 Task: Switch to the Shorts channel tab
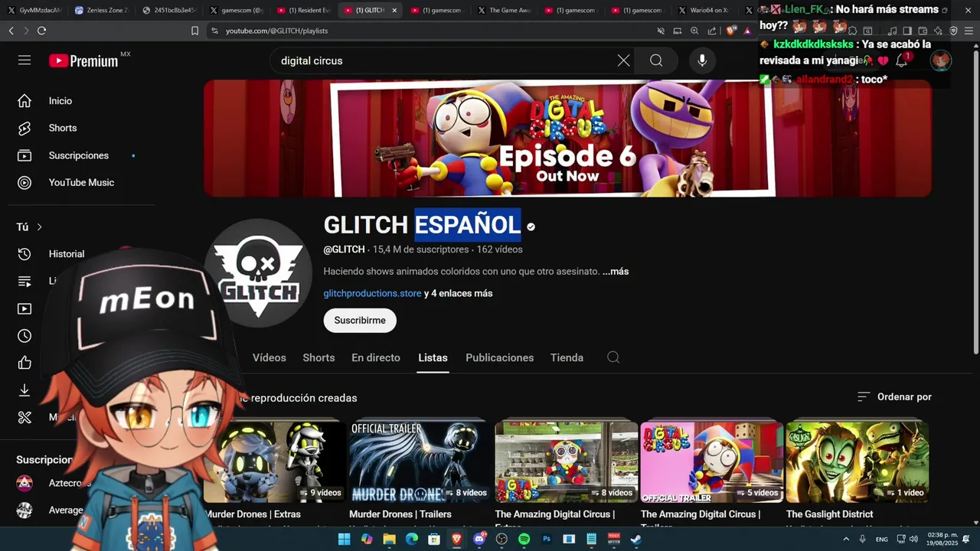318,357
